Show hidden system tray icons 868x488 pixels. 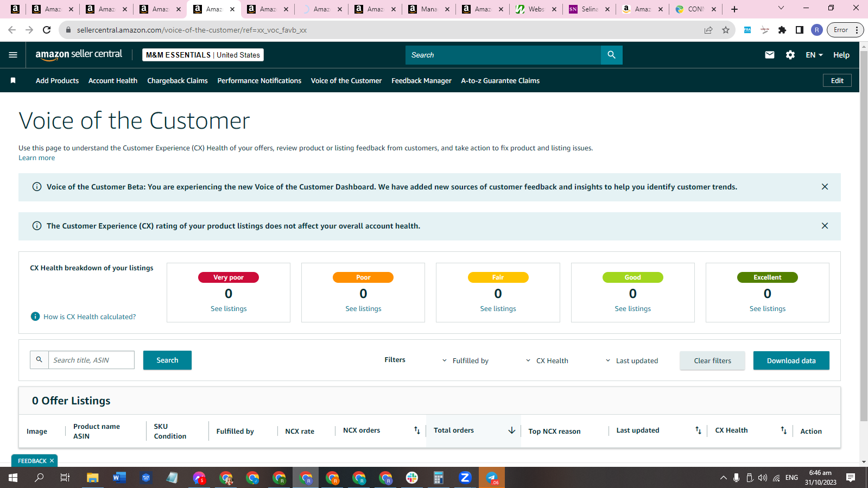[723, 478]
